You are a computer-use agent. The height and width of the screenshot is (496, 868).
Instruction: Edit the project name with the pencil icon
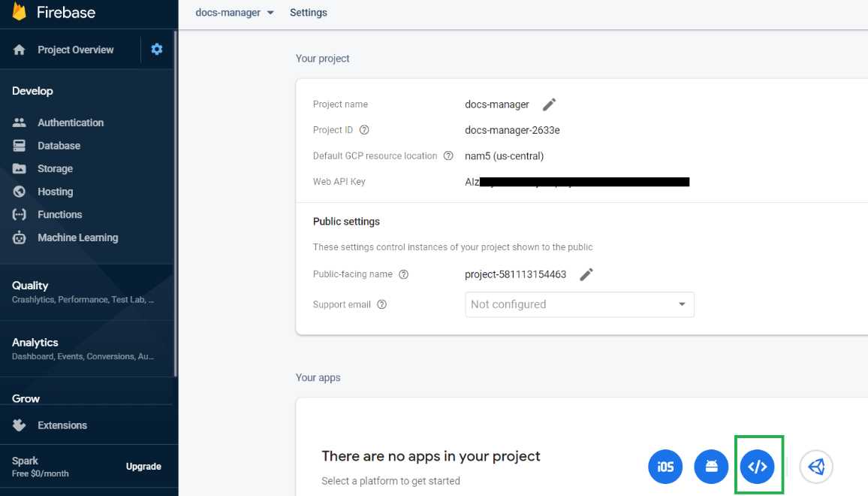549,104
